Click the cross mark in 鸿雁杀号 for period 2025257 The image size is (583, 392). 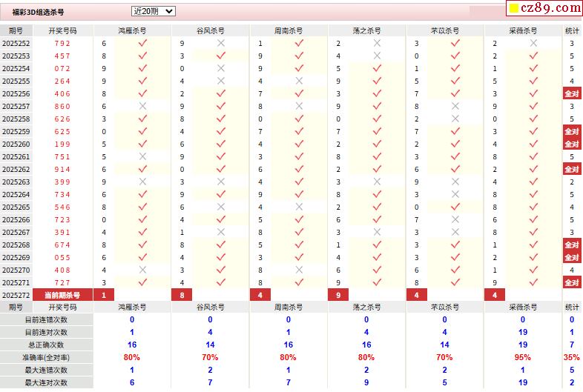tap(142, 107)
